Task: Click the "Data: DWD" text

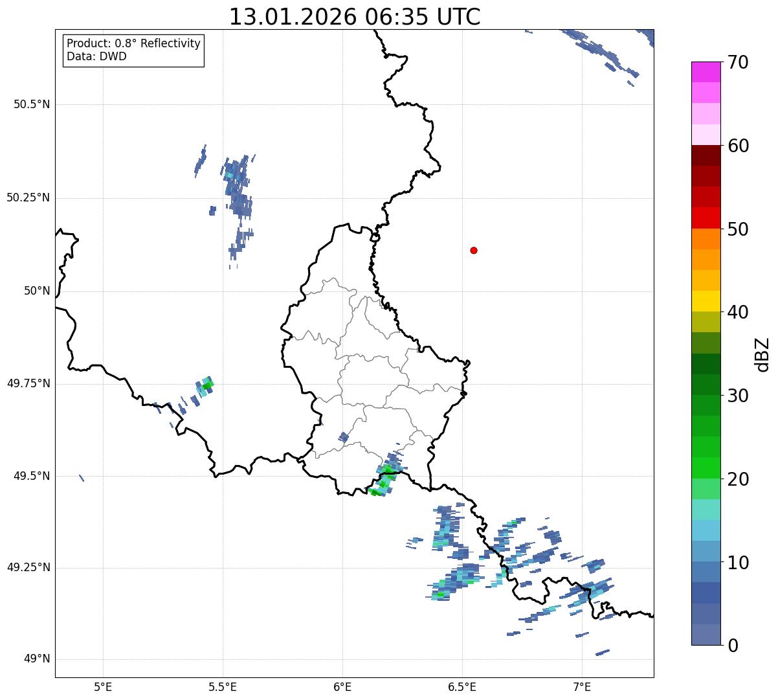Action: click(x=96, y=56)
